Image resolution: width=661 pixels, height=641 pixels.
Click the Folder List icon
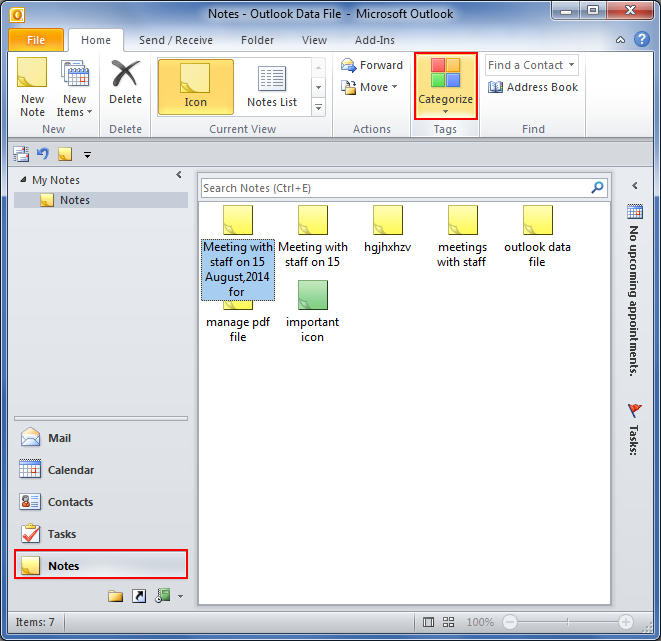[115, 596]
